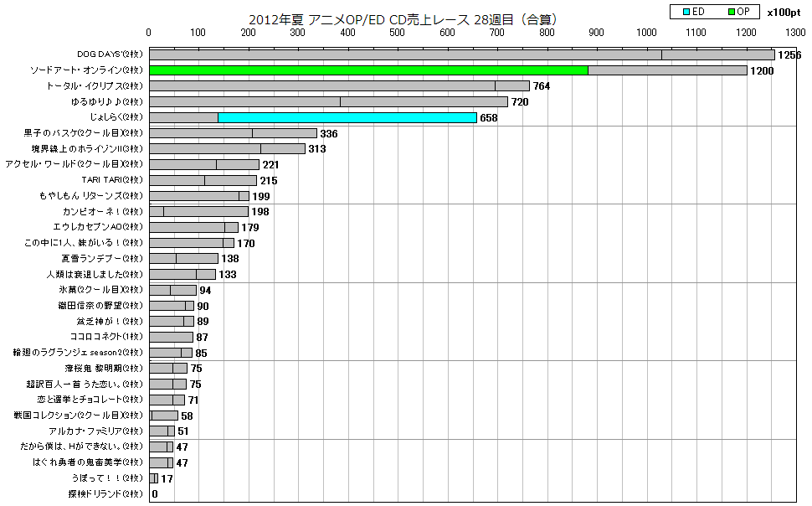Click the 探検ドリランド label in the last row

pyautogui.click(x=106, y=493)
